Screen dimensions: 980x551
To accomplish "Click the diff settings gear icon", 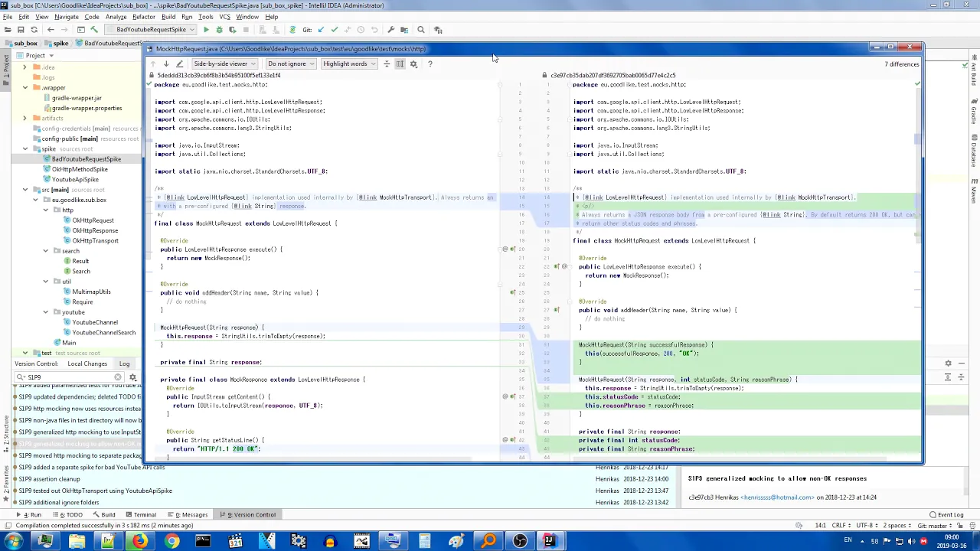I will (413, 64).
